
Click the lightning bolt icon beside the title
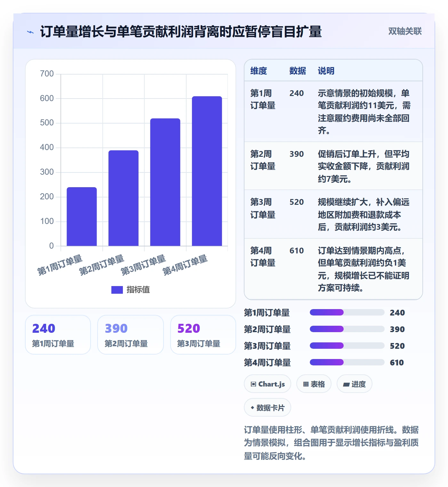30,32
